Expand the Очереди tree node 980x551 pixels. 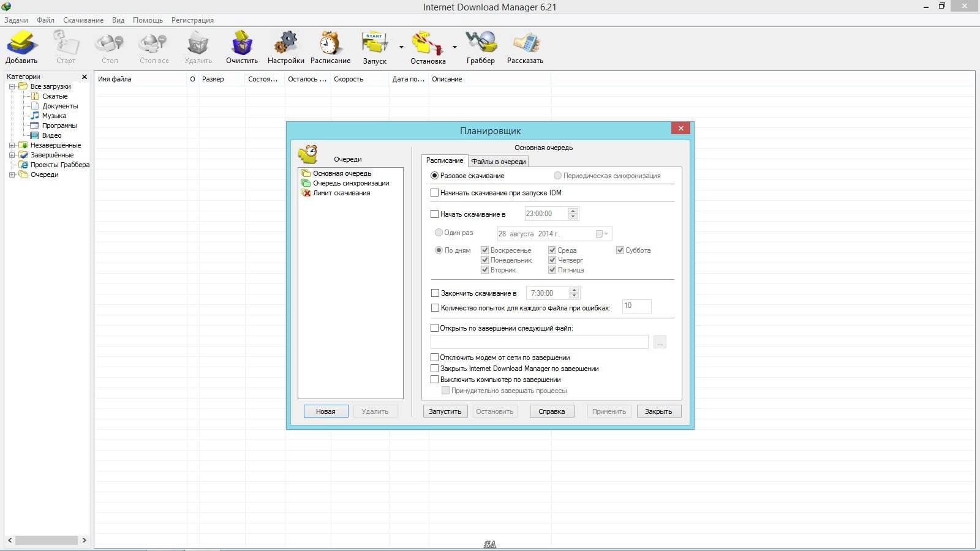click(12, 174)
